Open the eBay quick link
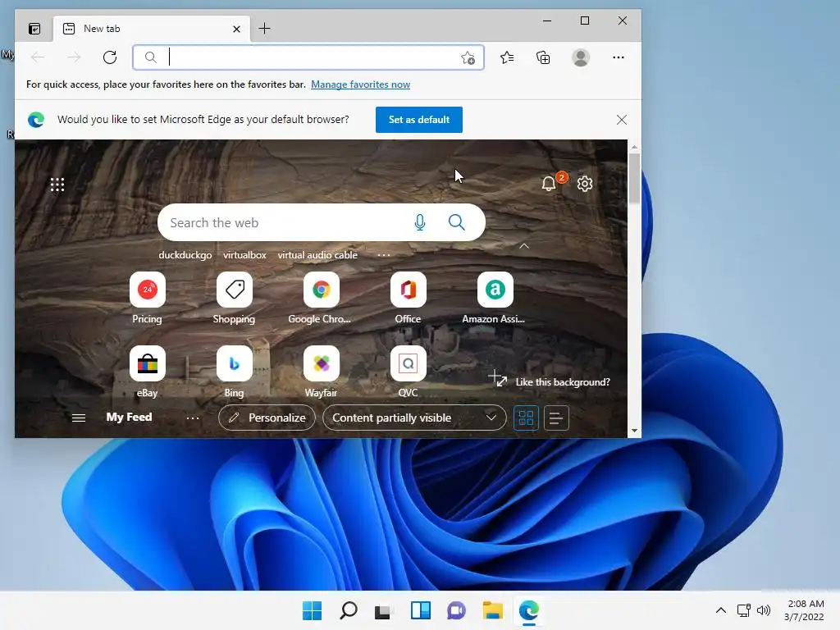Image resolution: width=840 pixels, height=630 pixels. click(148, 372)
